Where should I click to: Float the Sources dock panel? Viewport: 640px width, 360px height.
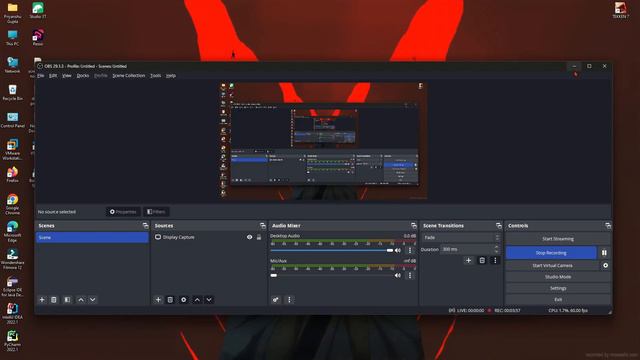pyautogui.click(x=262, y=226)
